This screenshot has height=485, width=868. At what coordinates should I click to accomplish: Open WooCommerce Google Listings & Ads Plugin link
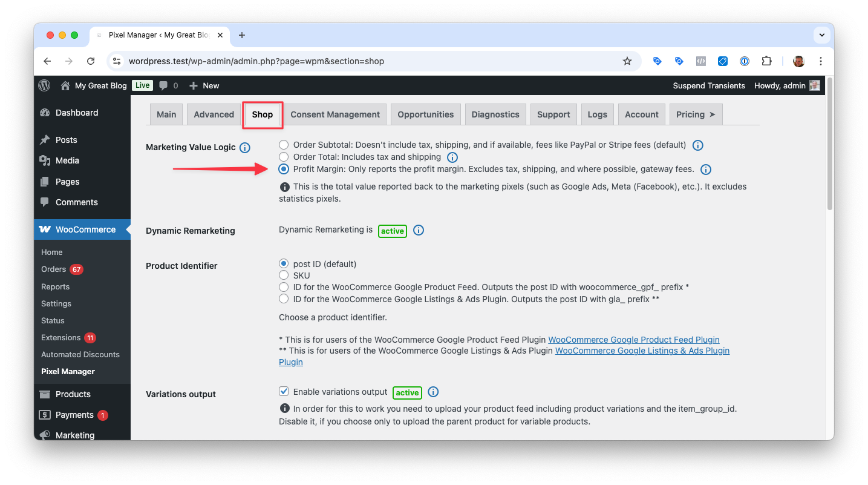point(642,351)
